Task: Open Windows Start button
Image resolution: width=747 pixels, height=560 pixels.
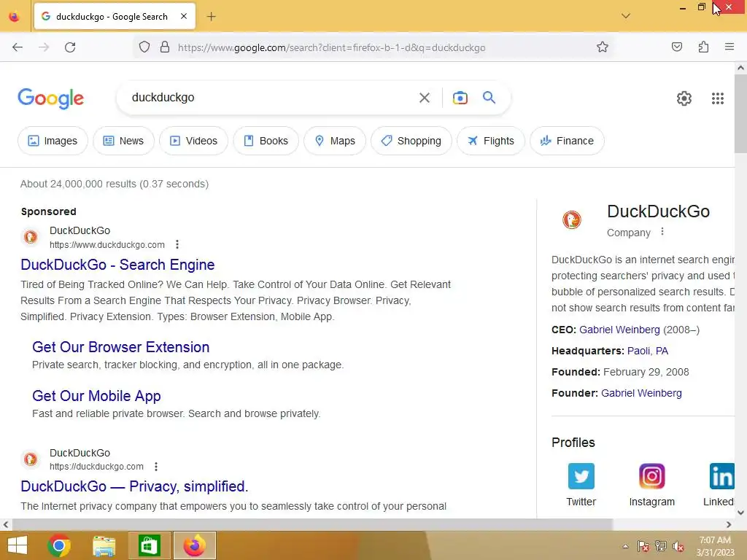Action: [x=18, y=545]
